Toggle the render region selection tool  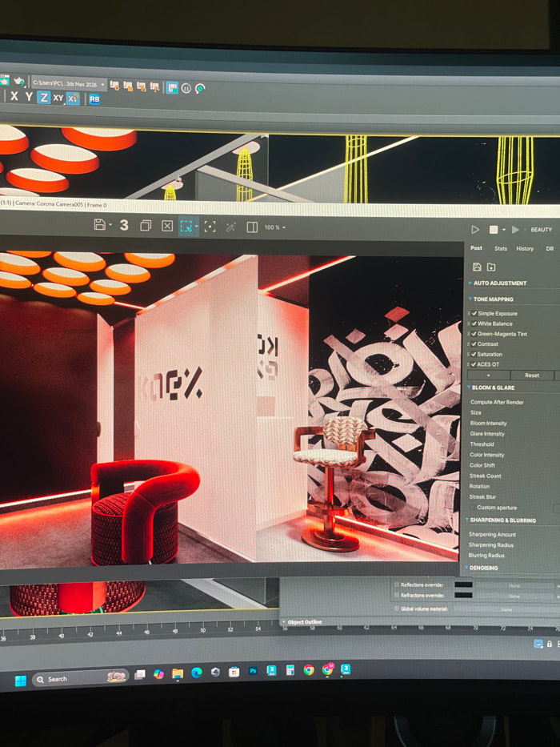point(186,227)
